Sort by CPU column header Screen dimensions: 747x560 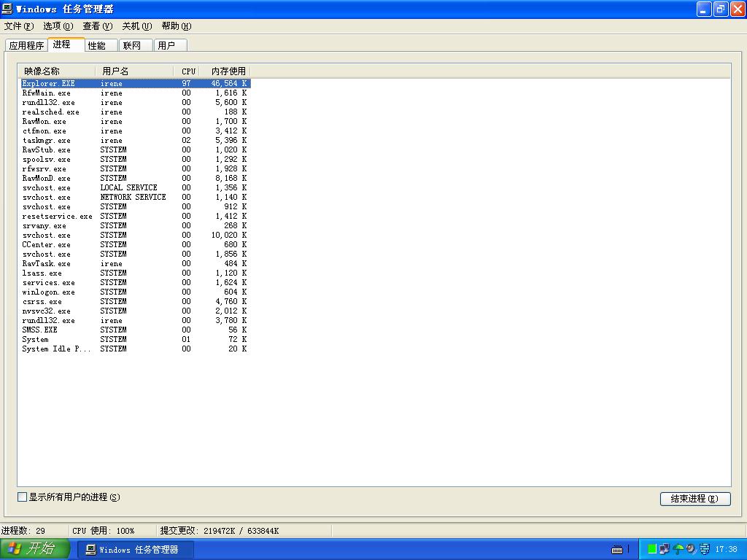(187, 71)
